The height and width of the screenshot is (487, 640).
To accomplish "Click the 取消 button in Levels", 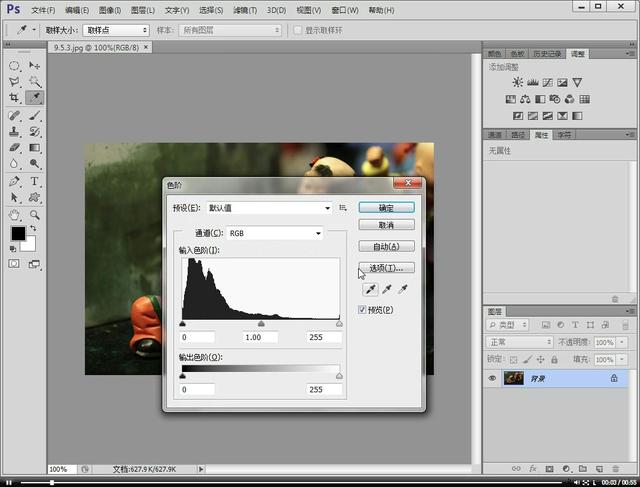I will point(387,225).
